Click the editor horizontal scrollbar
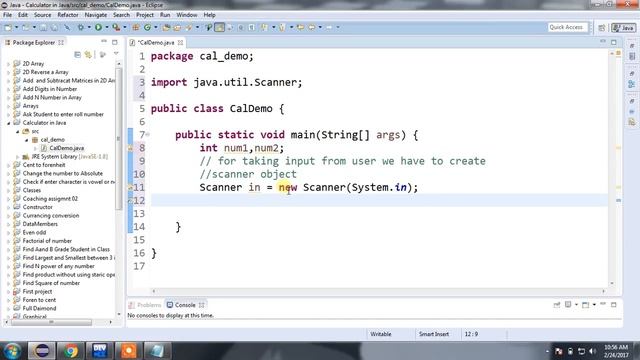 coord(378,291)
